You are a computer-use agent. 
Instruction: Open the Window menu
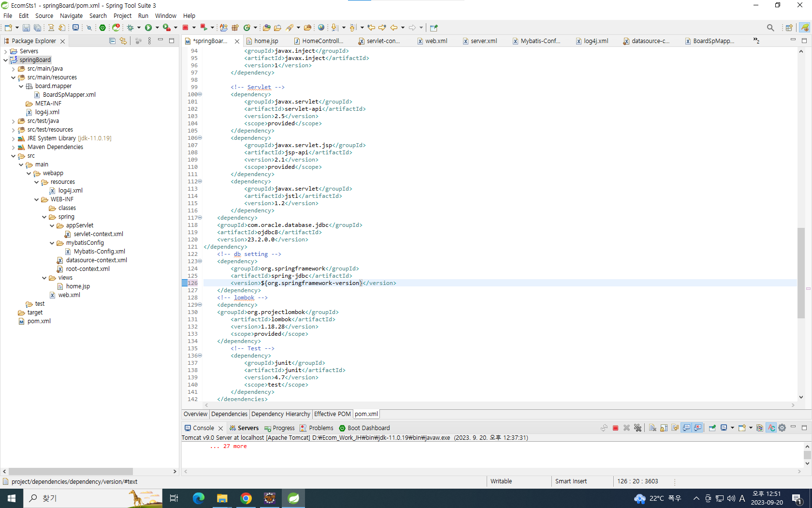click(165, 16)
